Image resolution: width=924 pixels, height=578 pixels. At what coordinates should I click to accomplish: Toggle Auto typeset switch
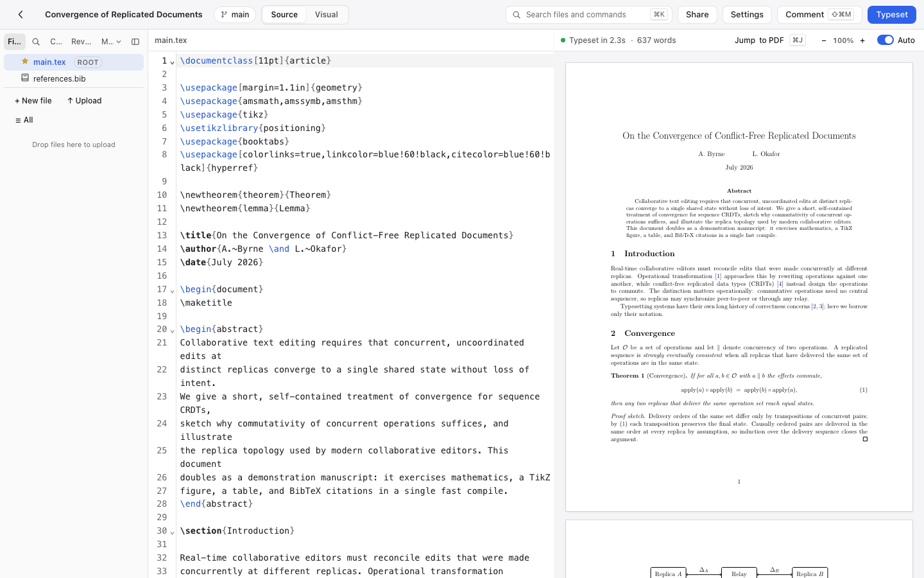click(885, 40)
